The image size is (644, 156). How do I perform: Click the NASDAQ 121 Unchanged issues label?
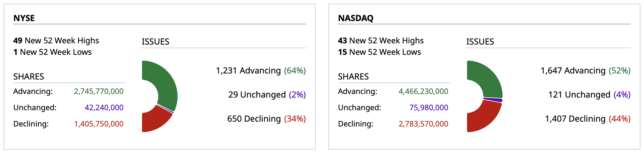(589, 95)
